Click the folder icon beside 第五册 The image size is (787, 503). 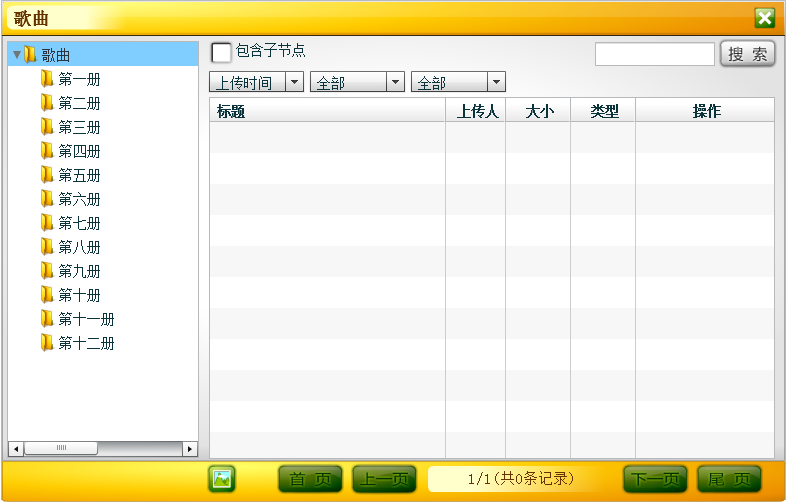coord(46,175)
